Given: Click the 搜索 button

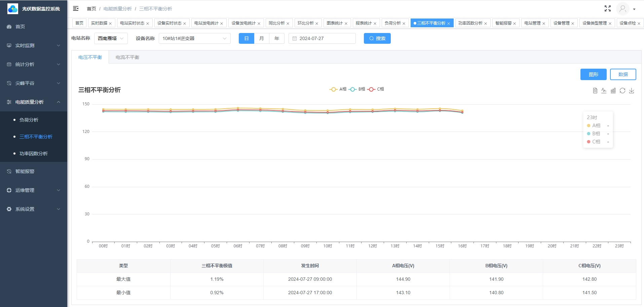Looking at the screenshot, I should tap(377, 38).
